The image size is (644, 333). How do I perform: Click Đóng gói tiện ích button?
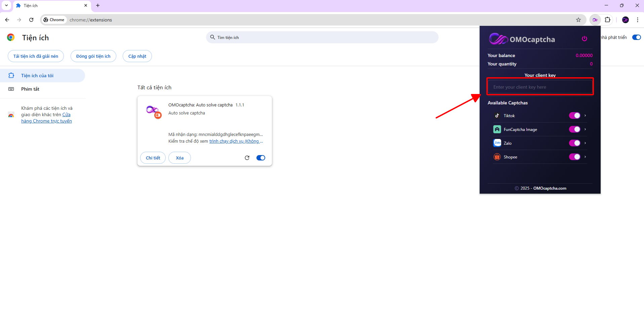click(93, 56)
